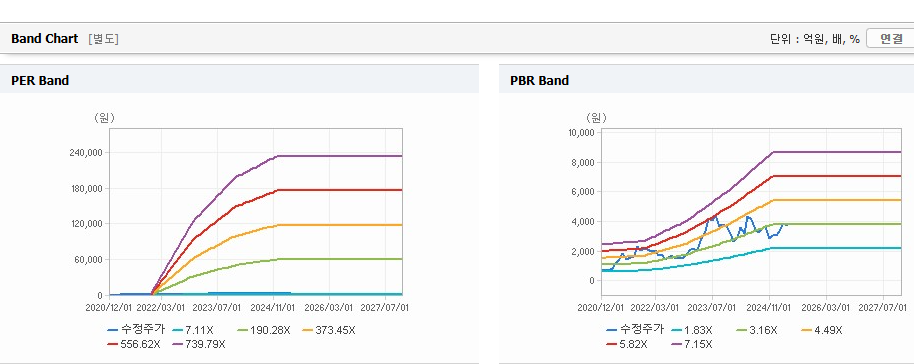Open the [별도] link beside Band Chart
The image size is (914, 364).
click(103, 39)
